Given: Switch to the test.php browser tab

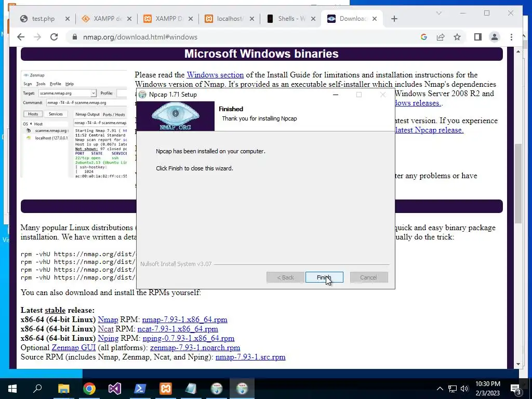Looking at the screenshot, I should tap(43, 19).
